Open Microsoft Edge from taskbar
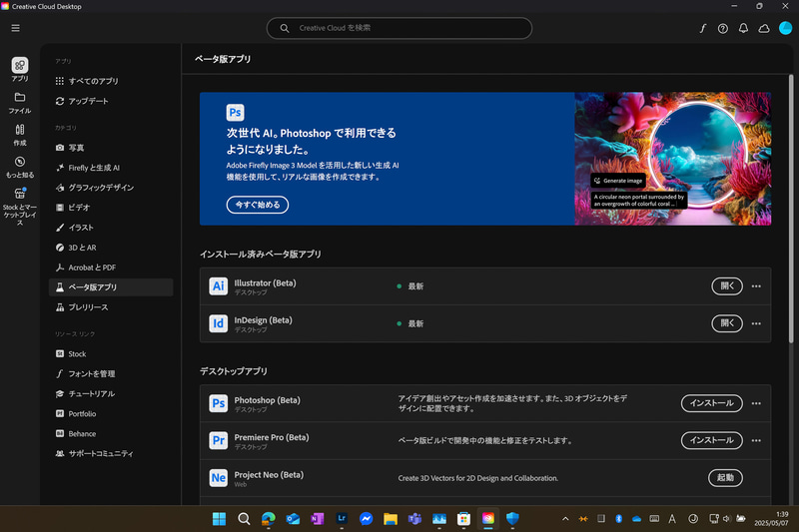799x532 pixels. tap(268, 519)
